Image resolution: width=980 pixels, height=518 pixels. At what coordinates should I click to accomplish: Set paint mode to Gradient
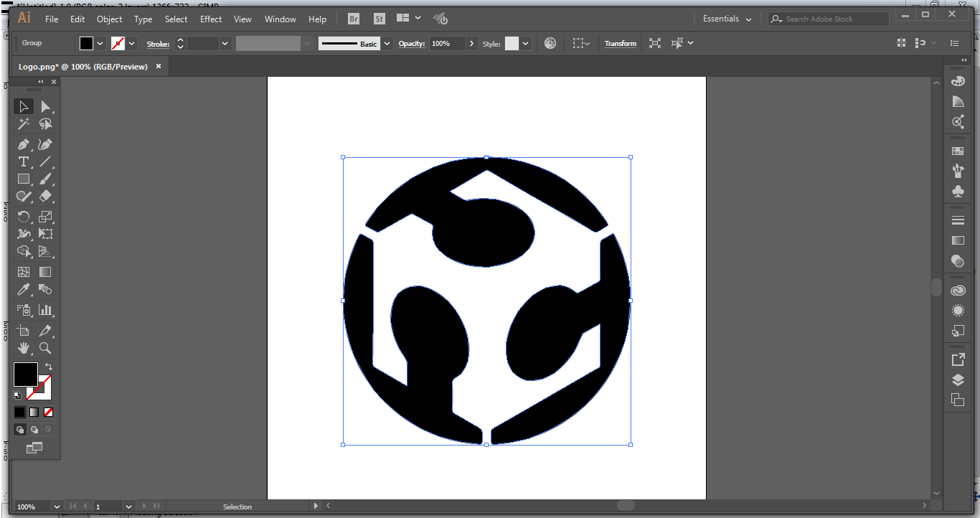click(34, 413)
